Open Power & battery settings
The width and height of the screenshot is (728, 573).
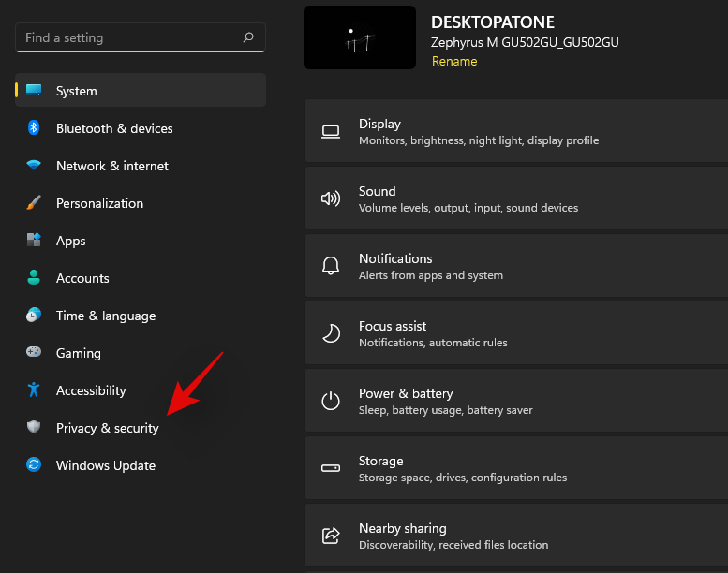pos(515,401)
